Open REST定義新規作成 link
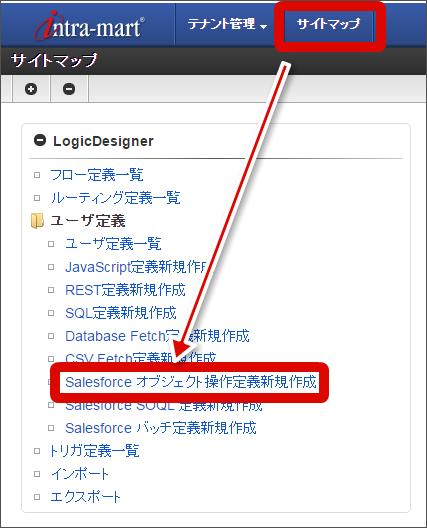This screenshot has height=528, width=427. click(x=125, y=290)
